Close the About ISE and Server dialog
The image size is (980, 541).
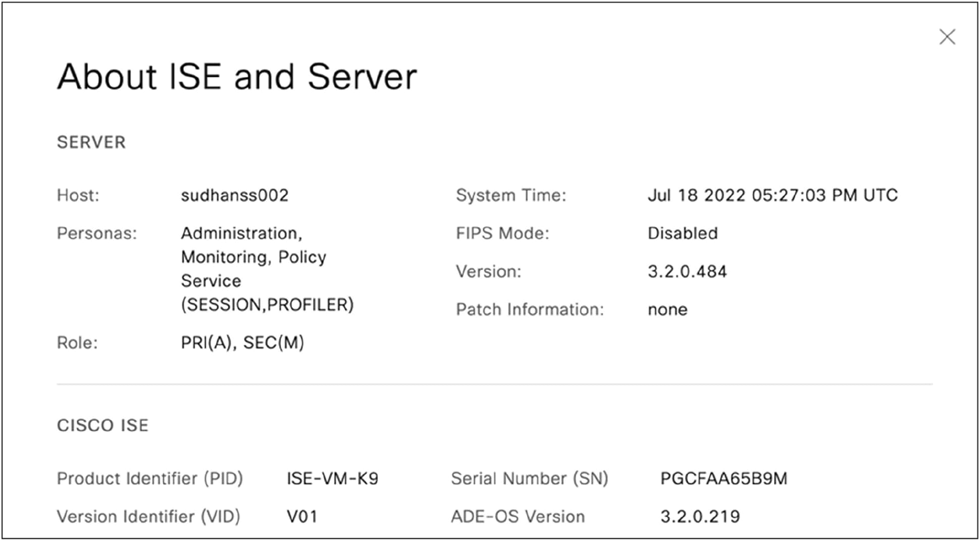pyautogui.click(x=947, y=37)
